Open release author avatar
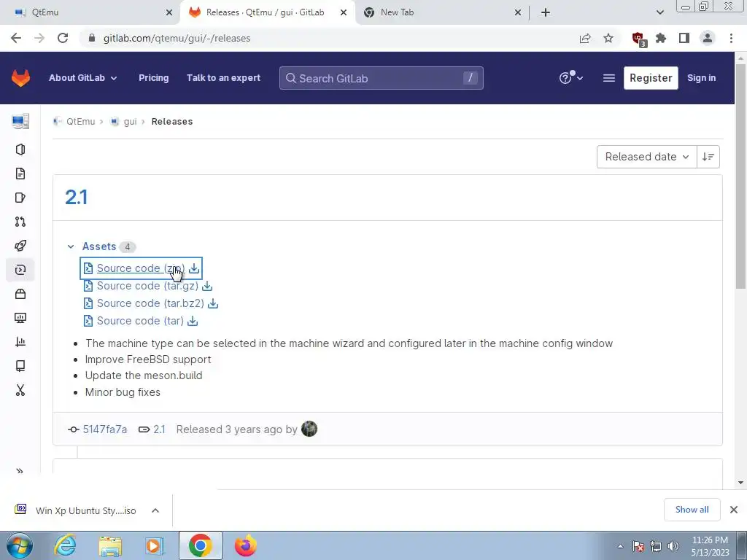 click(309, 429)
